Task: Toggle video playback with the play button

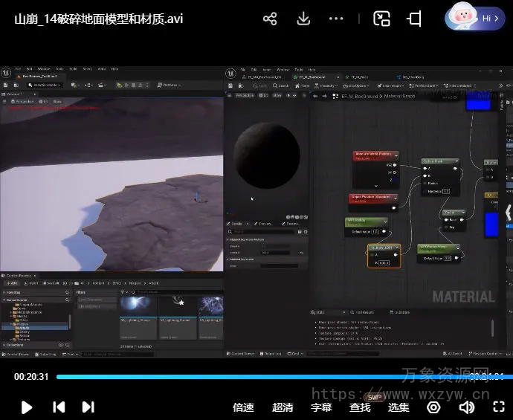Action: coord(27,407)
